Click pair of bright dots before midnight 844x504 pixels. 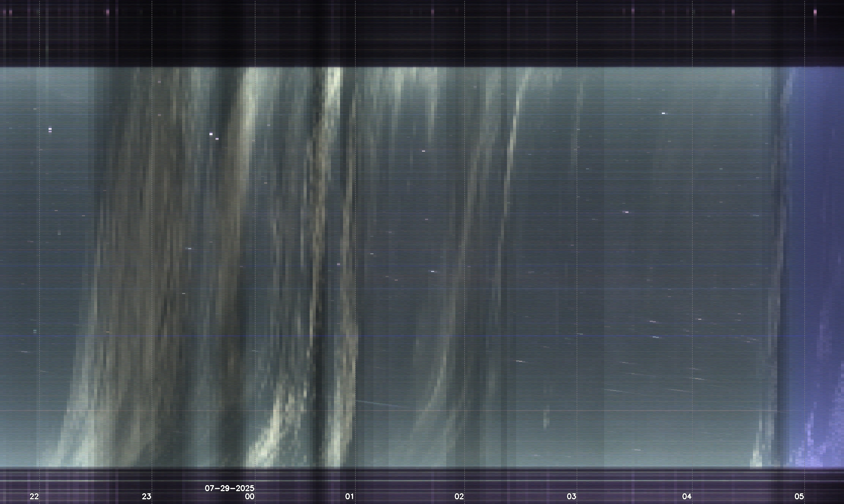tap(214, 136)
